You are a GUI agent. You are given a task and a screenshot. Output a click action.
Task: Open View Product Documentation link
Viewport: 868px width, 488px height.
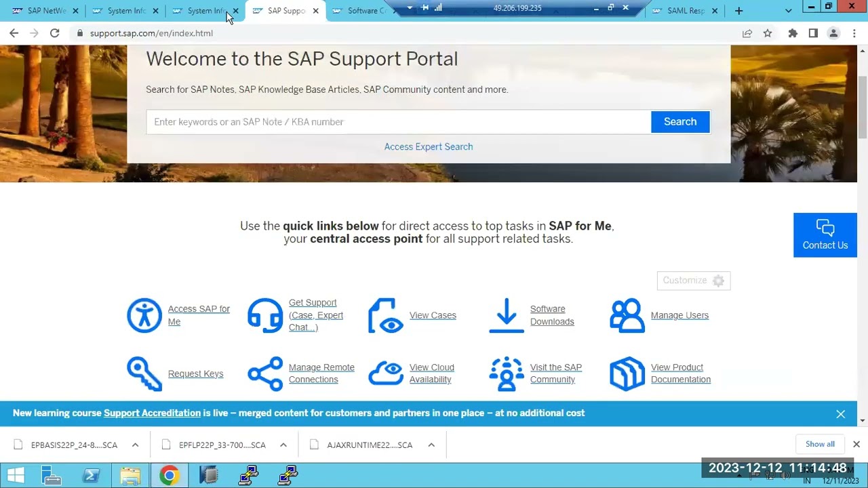pyautogui.click(x=680, y=373)
